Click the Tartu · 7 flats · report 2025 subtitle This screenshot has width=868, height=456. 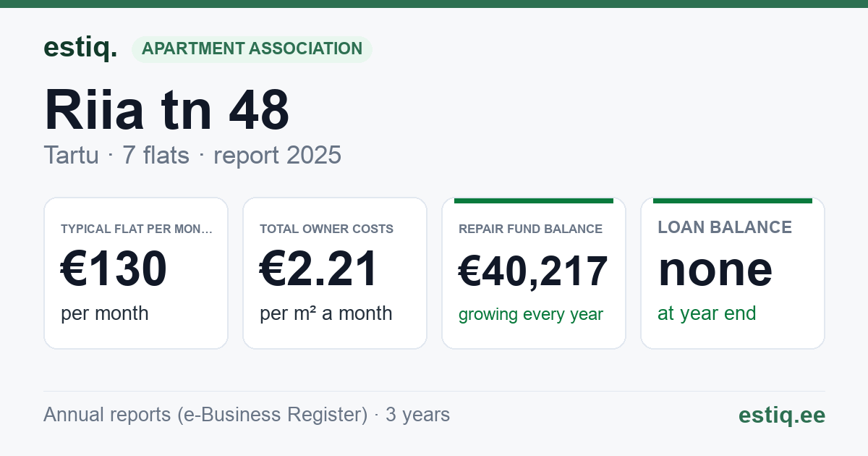click(x=192, y=156)
